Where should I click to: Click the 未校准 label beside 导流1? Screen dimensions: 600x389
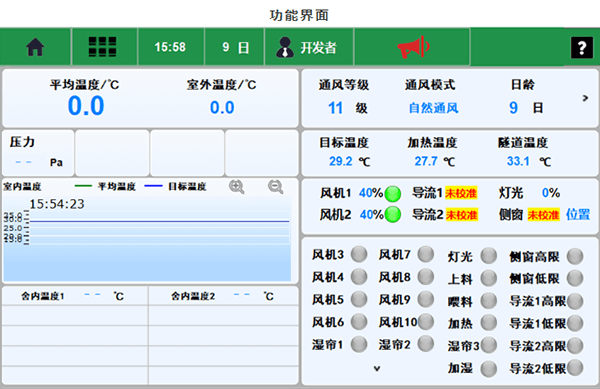[x=461, y=193]
